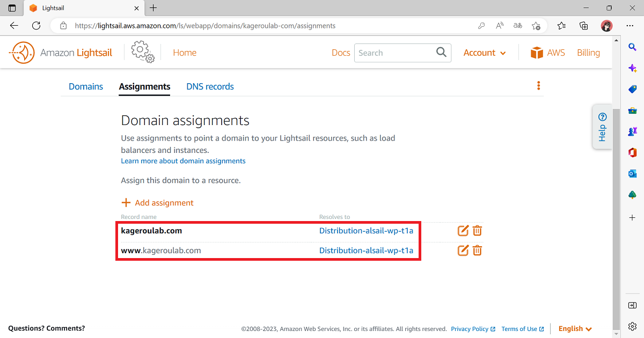The width and height of the screenshot is (644, 338).
Task: Delete the kageroulab.com assignment using the trash icon
Action: [477, 230]
